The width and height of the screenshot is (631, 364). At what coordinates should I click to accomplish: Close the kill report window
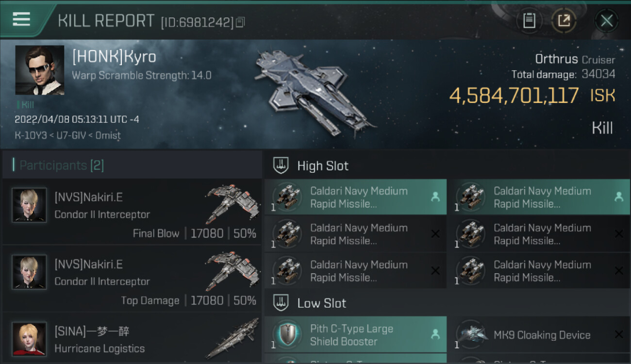606,21
